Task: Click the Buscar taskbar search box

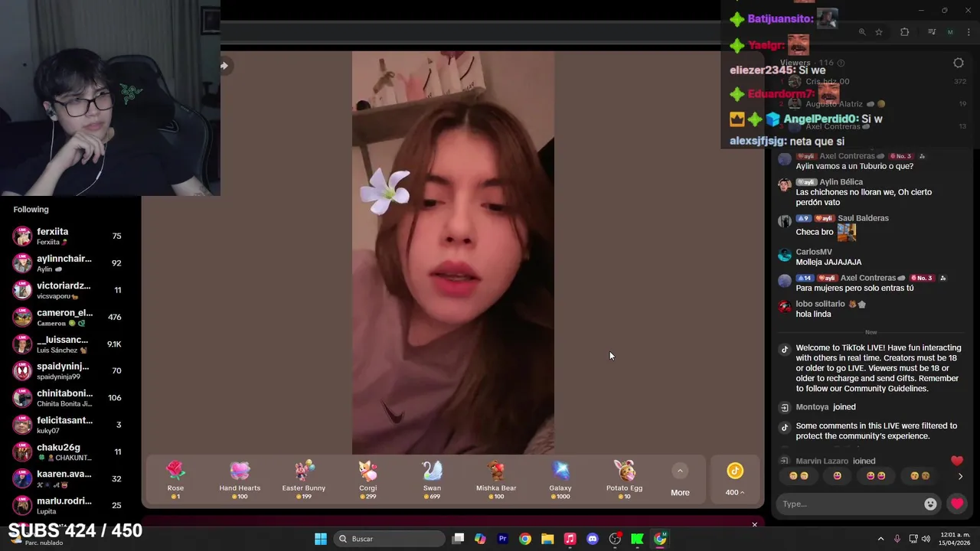Action: [389, 539]
